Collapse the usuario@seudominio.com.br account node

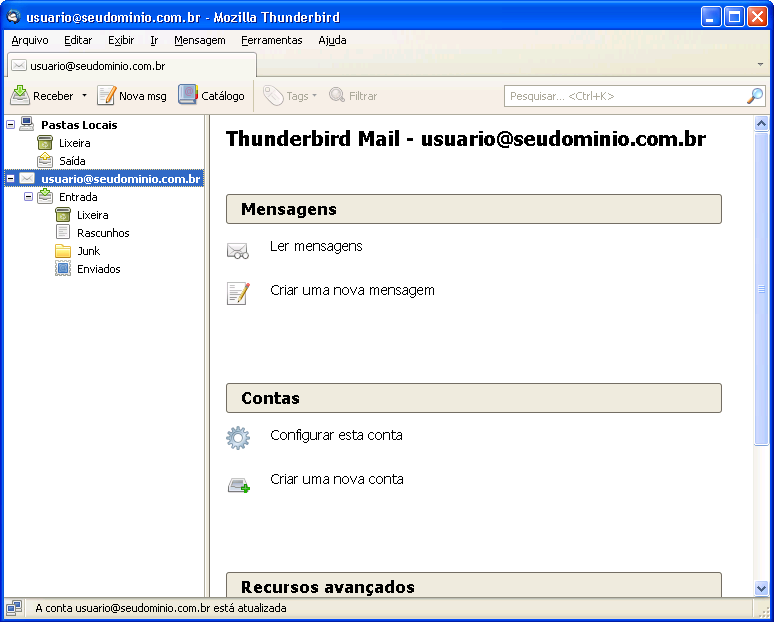(x=10, y=179)
